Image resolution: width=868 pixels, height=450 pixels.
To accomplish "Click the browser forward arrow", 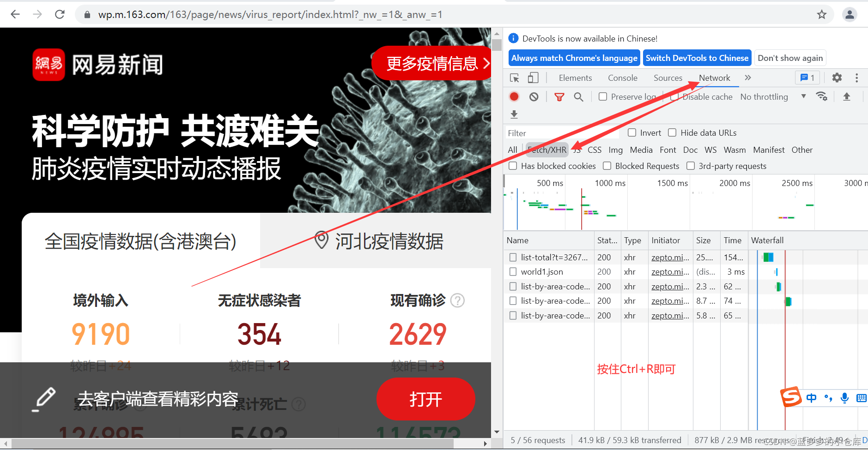I will click(x=37, y=14).
